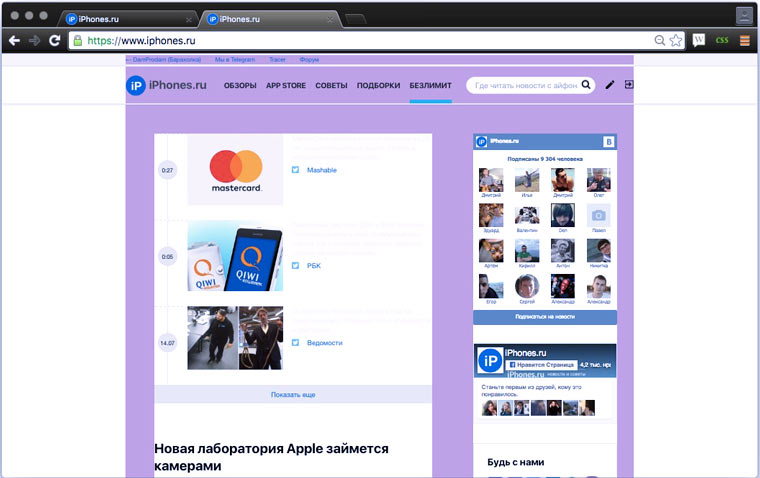This screenshot has width=760, height=478.
Task: Open the РБК source link
Action: point(314,266)
